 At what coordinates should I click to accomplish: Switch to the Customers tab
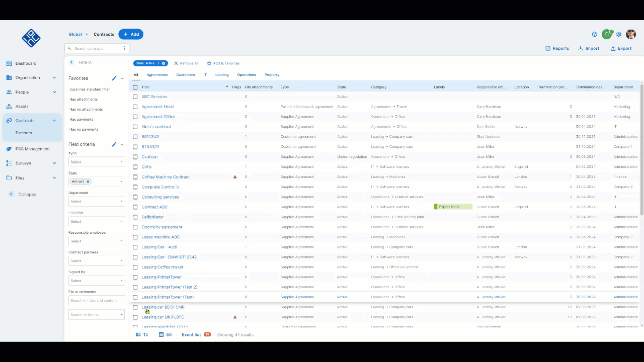point(185,75)
